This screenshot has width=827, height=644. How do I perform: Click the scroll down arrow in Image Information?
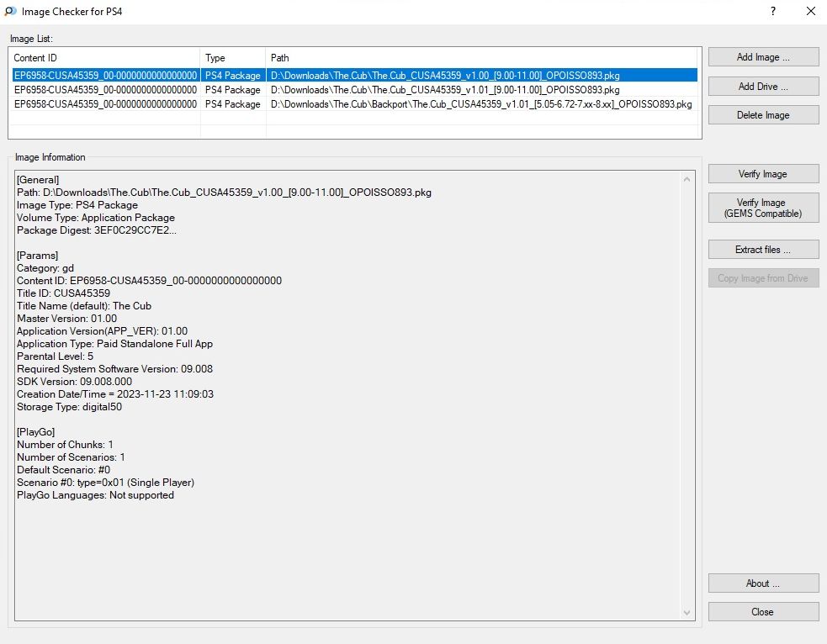(x=687, y=612)
